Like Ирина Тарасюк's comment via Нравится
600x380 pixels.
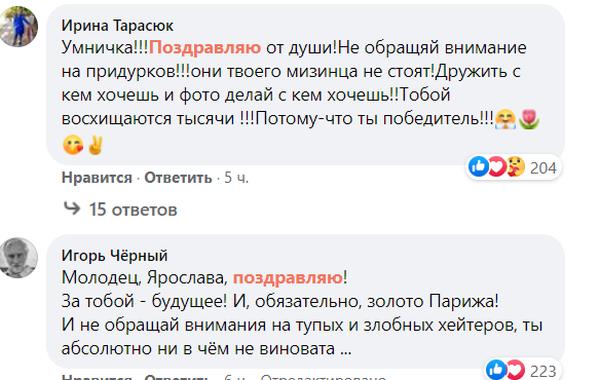point(97,178)
